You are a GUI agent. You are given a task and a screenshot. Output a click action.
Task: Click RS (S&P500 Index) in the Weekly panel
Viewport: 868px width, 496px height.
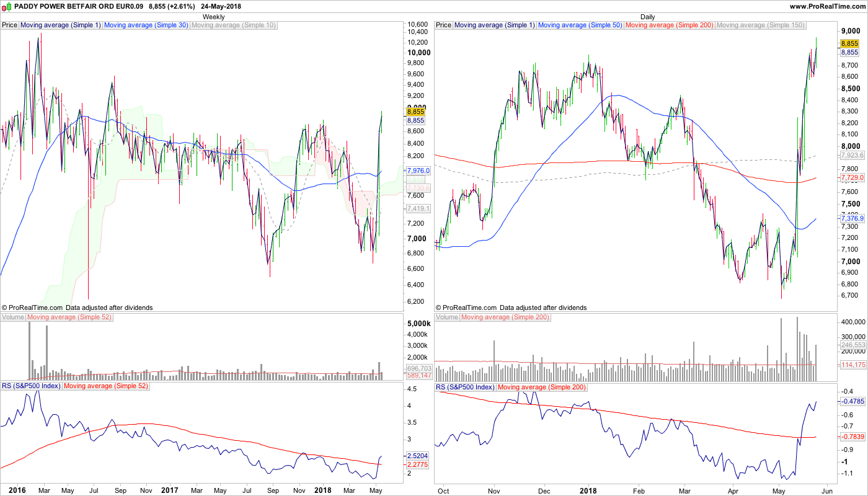31,387
